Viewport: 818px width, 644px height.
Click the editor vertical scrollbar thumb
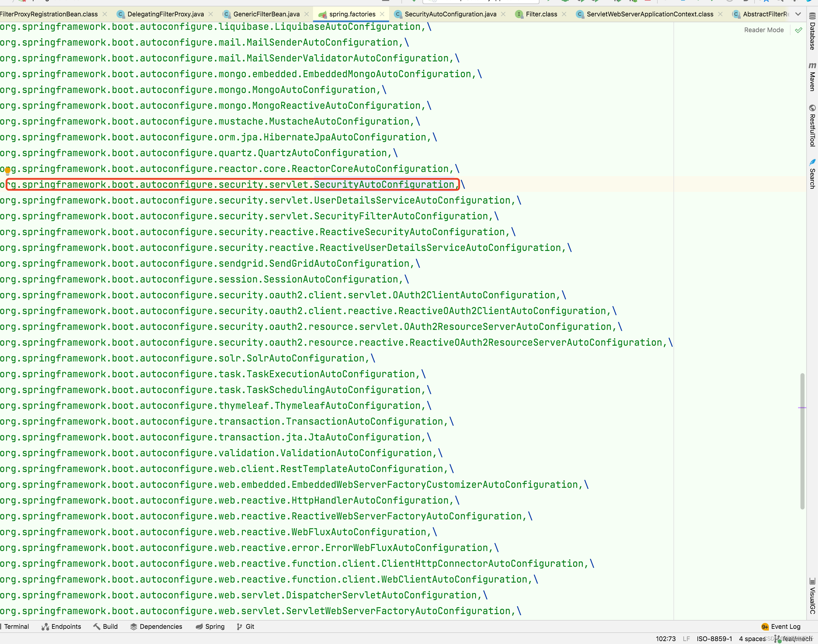coord(802,441)
